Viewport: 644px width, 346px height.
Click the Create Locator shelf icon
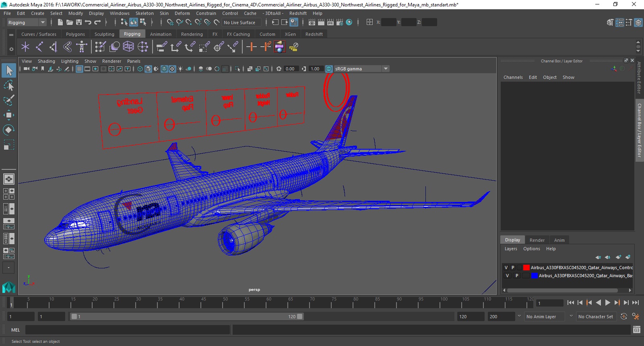25,47
